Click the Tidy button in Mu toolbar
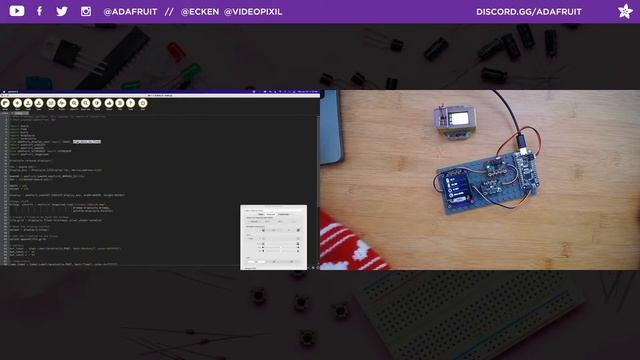 pos(120,104)
